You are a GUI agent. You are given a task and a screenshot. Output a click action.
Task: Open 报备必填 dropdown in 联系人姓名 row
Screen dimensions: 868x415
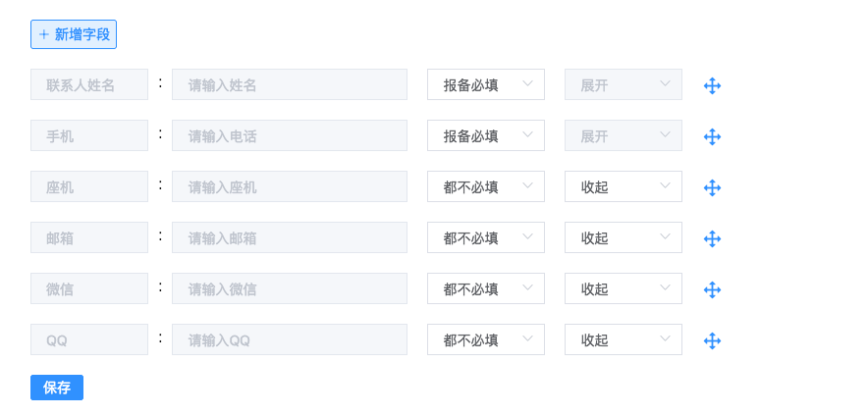coord(485,84)
